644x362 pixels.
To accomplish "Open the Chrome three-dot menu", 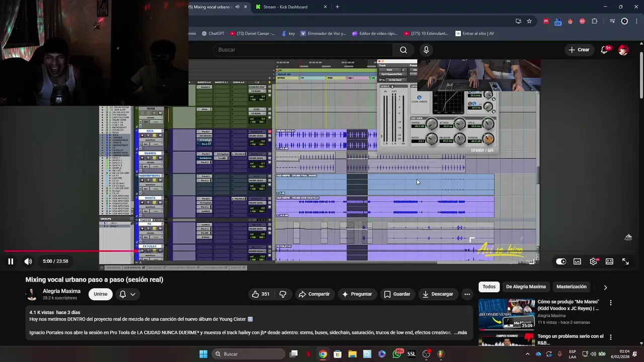I will pyautogui.click(x=636, y=21).
